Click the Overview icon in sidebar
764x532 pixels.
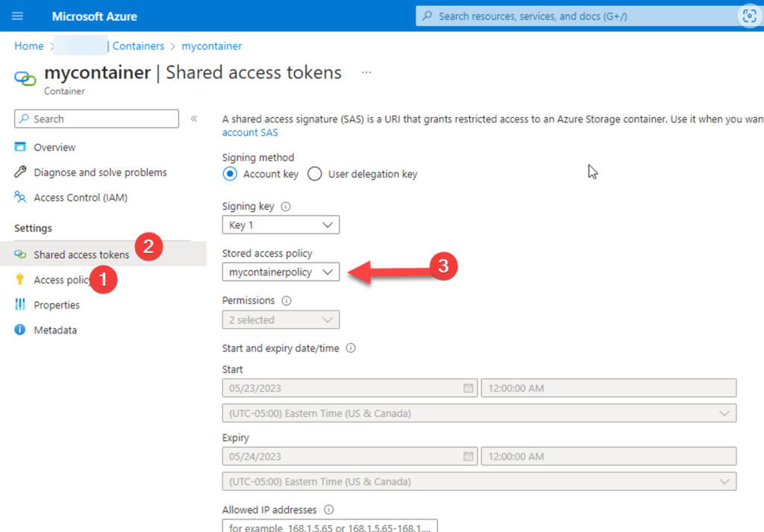point(20,147)
